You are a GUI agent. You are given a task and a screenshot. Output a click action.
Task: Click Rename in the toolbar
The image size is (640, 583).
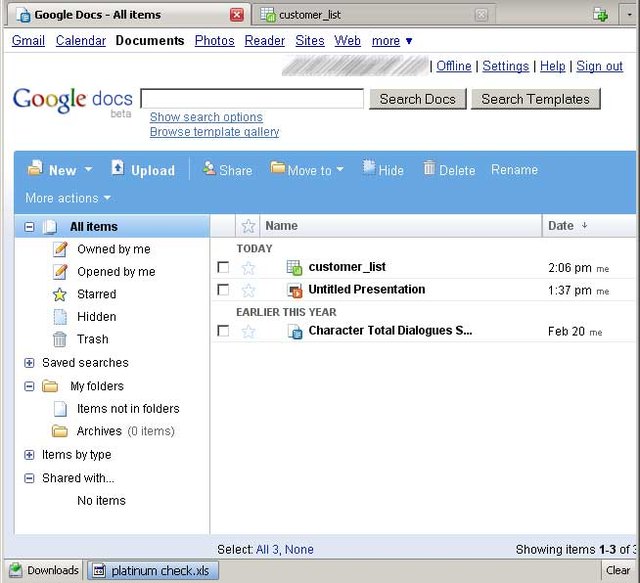pos(514,169)
